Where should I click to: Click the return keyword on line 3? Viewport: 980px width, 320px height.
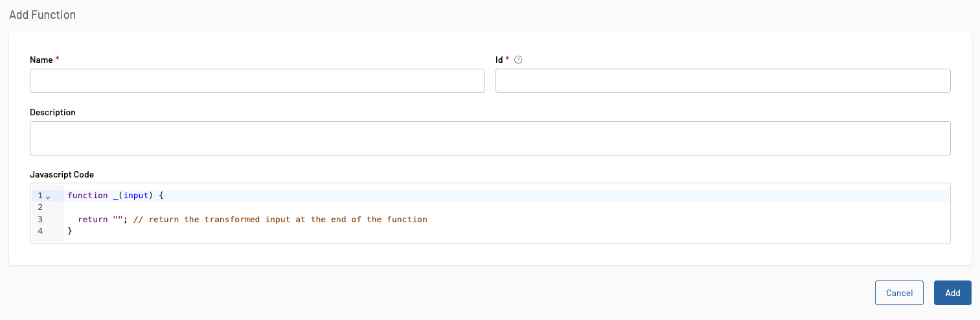93,220
